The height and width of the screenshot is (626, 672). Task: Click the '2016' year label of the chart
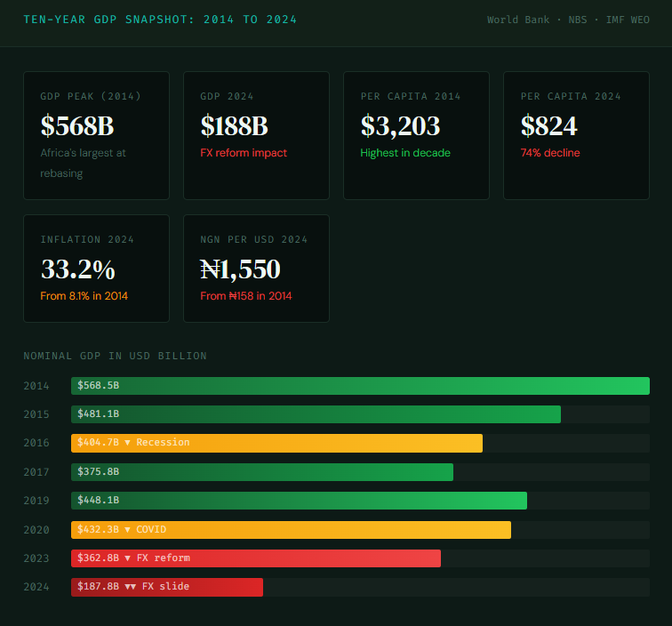(36, 443)
